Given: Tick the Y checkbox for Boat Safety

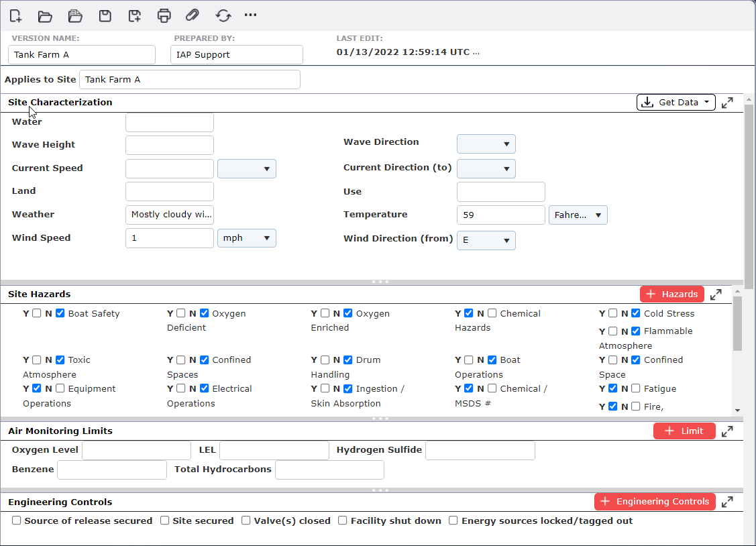Looking at the screenshot, I should 37,313.
